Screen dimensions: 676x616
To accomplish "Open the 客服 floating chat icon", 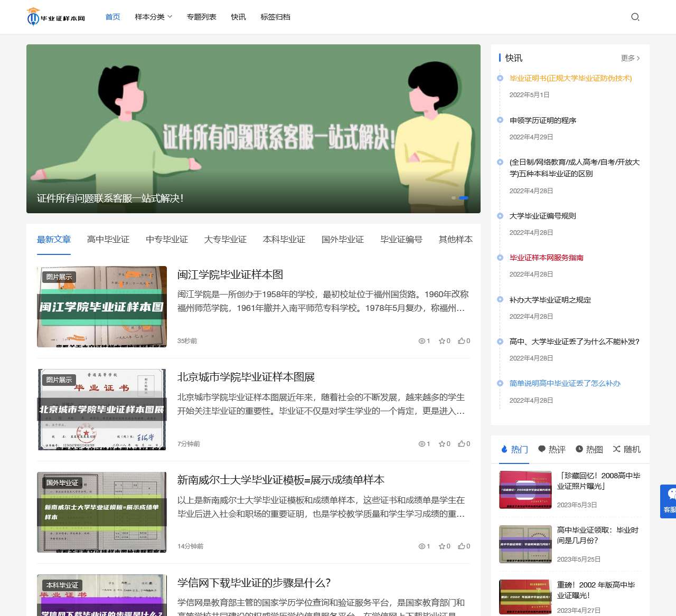I will (669, 501).
